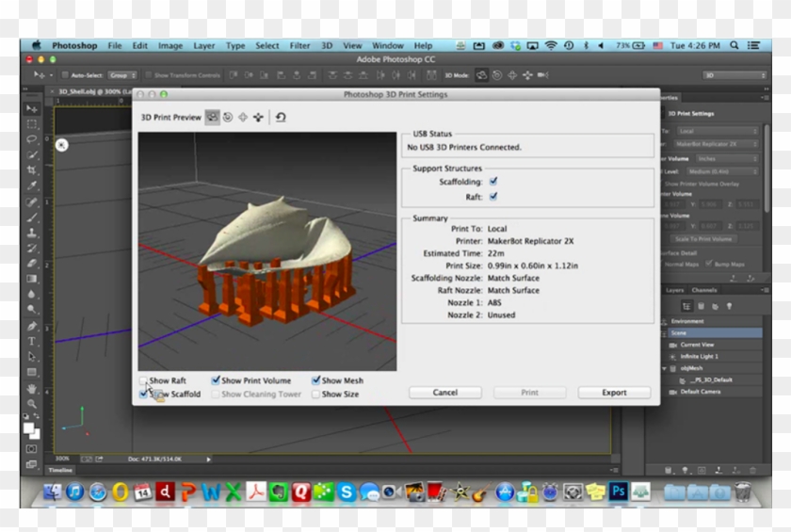
Task: Click Scale To Print Volume button
Action: pyautogui.click(x=703, y=239)
